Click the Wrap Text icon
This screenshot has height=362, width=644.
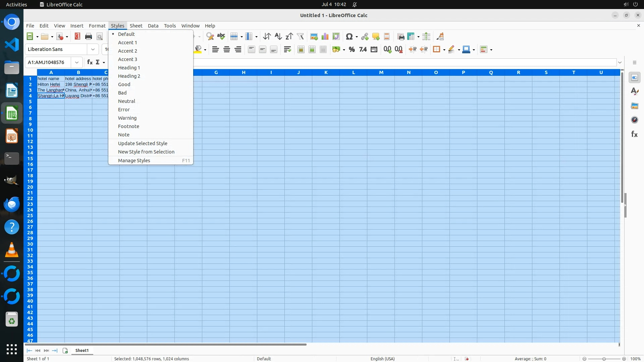pyautogui.click(x=287, y=50)
